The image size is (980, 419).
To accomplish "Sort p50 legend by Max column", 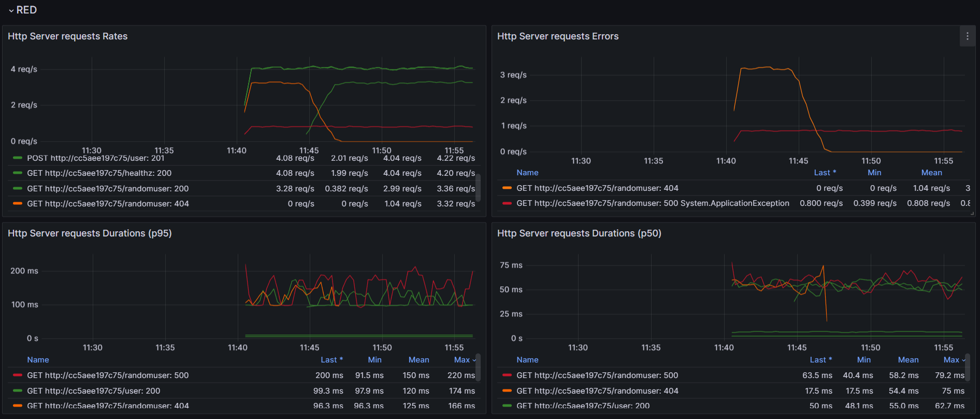I will pyautogui.click(x=952, y=360).
